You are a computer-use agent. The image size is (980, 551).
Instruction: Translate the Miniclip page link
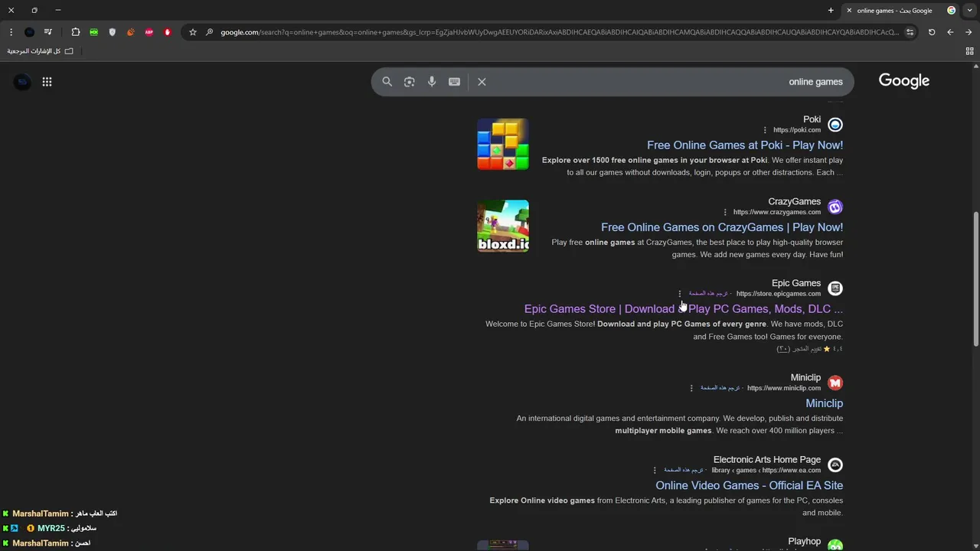(720, 388)
